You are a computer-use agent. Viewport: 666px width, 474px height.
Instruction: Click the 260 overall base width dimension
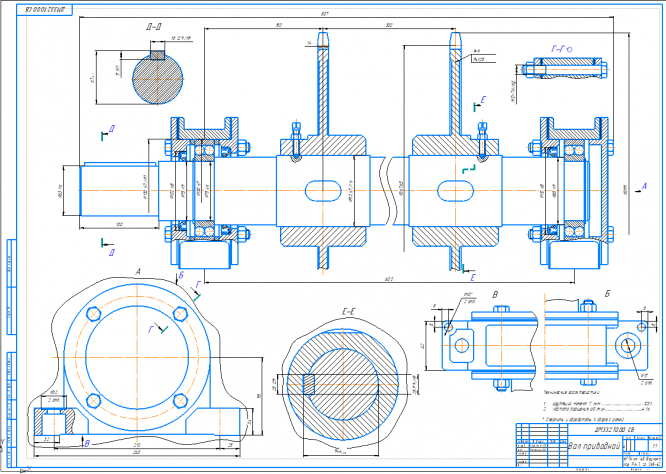[x=136, y=452]
